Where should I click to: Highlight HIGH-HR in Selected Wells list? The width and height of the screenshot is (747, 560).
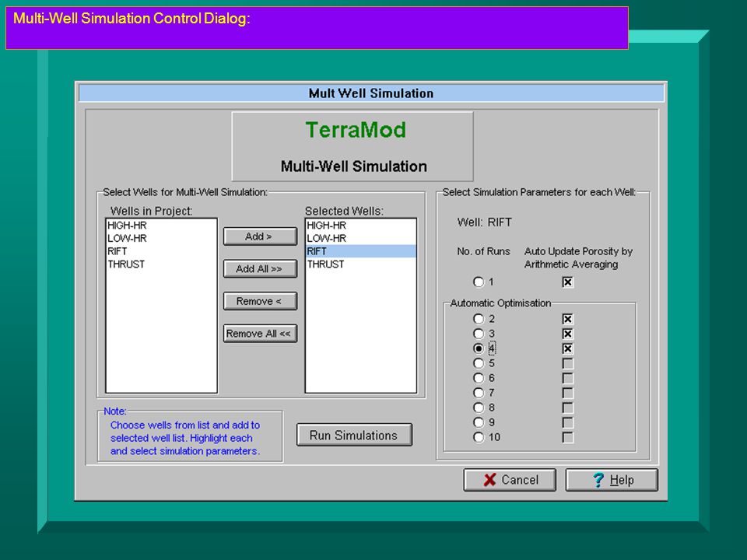[360, 226]
